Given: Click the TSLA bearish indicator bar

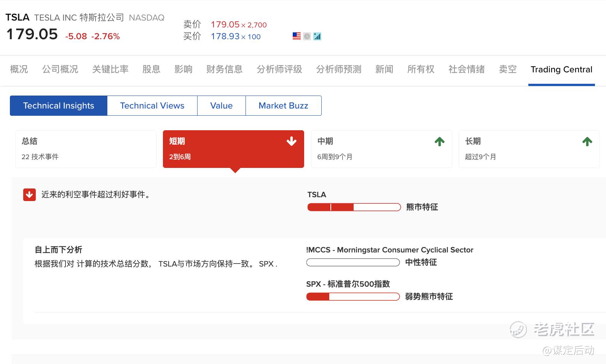Looking at the screenshot, I should [x=354, y=207].
